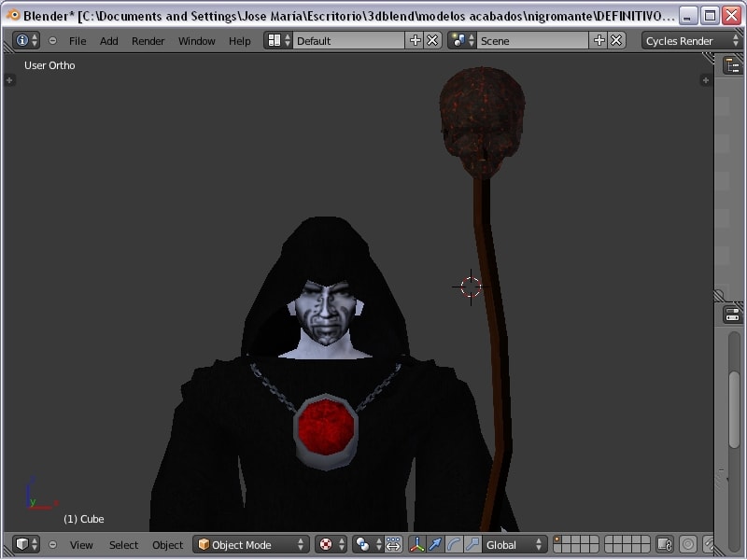
Task: Open the Outliner editor type icon
Action: tap(733, 65)
